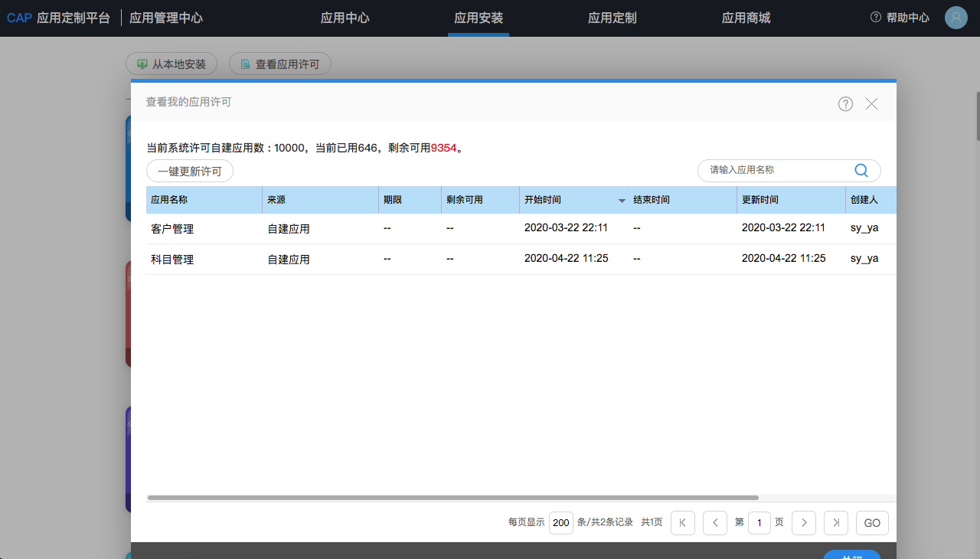Click the user avatar icon
980x559 pixels.
click(956, 18)
